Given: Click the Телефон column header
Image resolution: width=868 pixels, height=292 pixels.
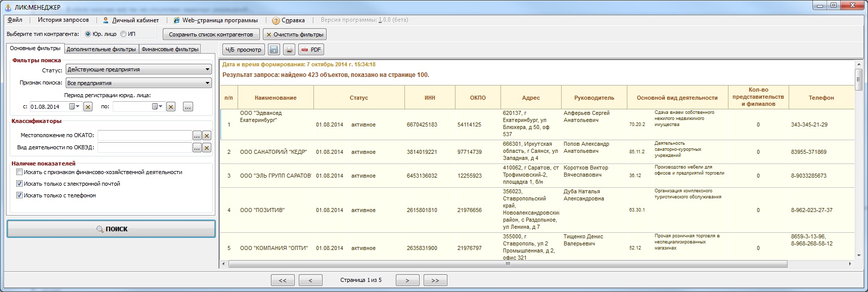Looking at the screenshot, I should 821,98.
